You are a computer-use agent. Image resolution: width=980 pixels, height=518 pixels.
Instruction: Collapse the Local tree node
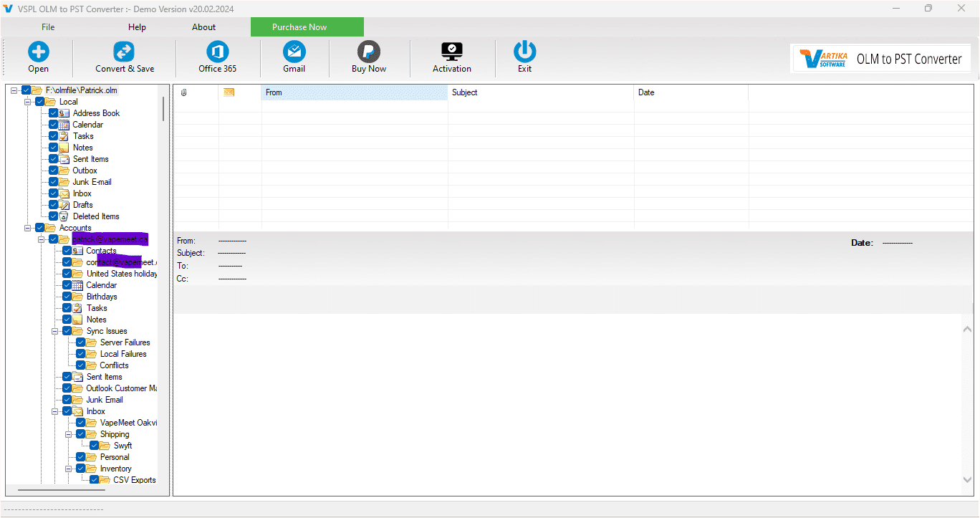28,102
